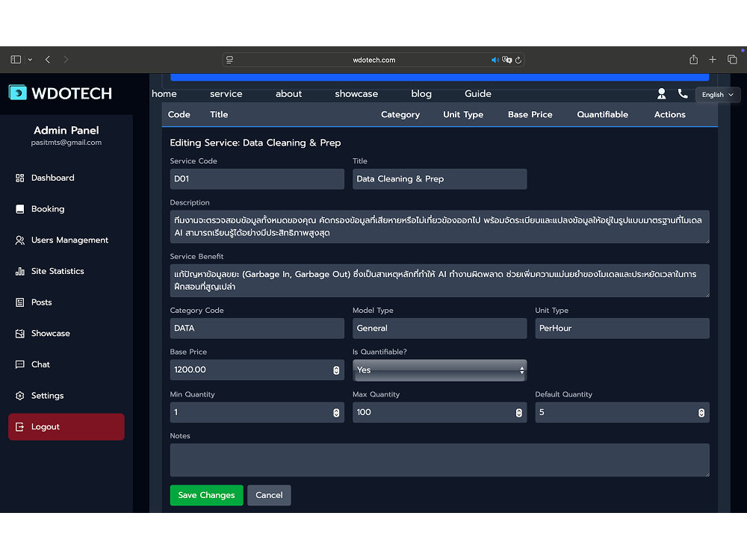Show the tab overview icon

(732, 60)
